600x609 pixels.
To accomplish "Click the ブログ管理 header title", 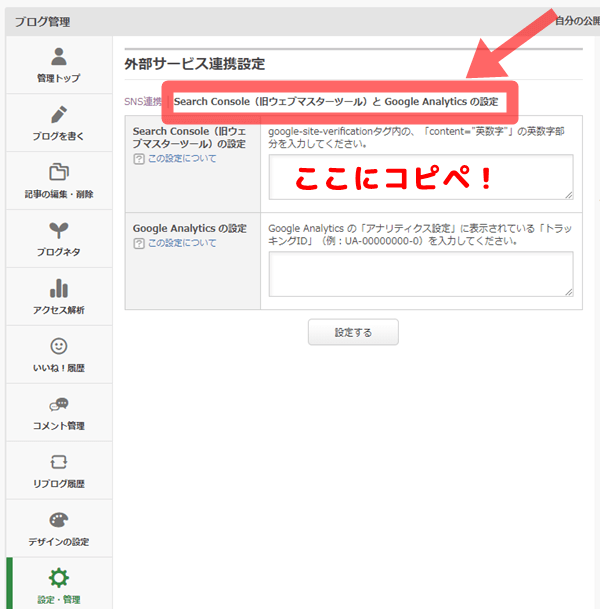I will coord(43,22).
